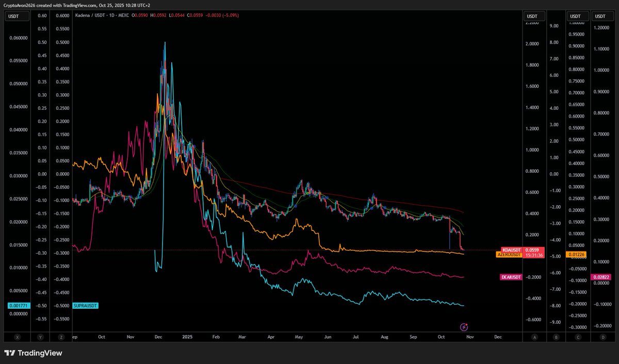The height and width of the screenshot is (364, 619).
Task: Click the 2025 label on time axis
Action: (x=187, y=337)
